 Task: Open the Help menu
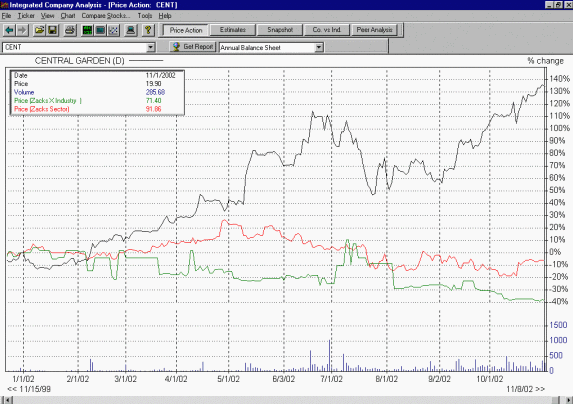pos(165,16)
